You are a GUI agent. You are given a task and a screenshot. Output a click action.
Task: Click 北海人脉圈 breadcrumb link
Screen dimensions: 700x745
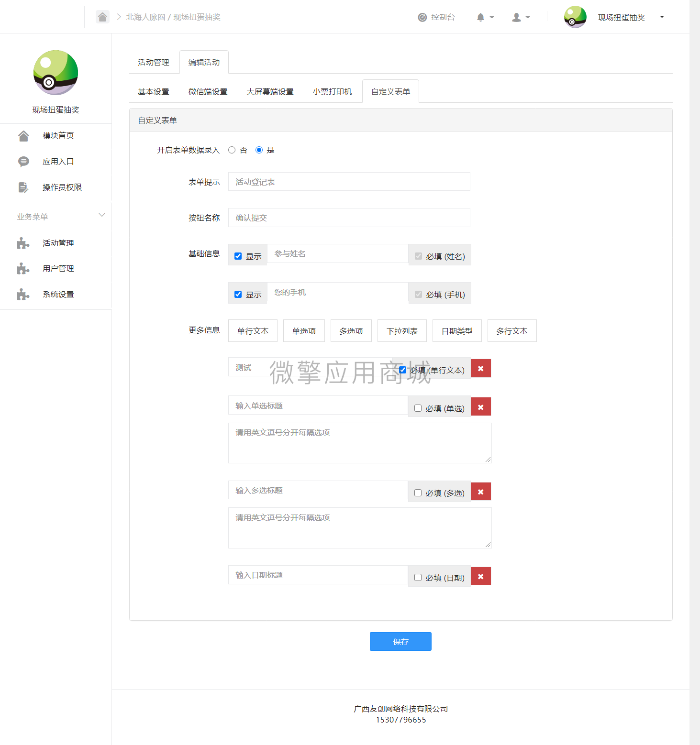tap(145, 17)
